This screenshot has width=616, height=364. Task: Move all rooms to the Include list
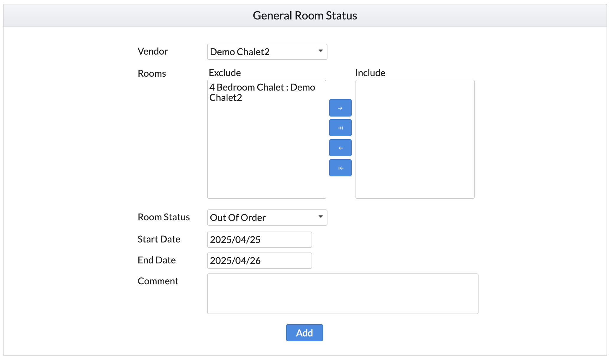click(x=340, y=128)
